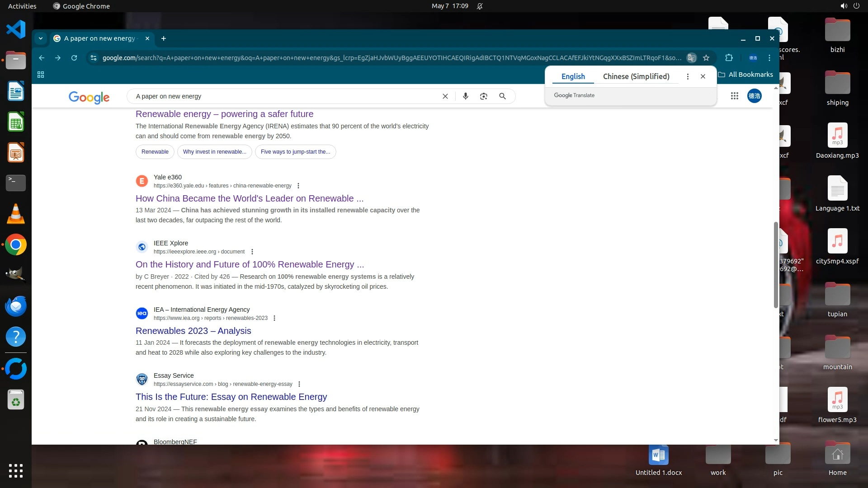Click the magnifying glass search button
This screenshot has height=488, width=868.
pyautogui.click(x=502, y=96)
